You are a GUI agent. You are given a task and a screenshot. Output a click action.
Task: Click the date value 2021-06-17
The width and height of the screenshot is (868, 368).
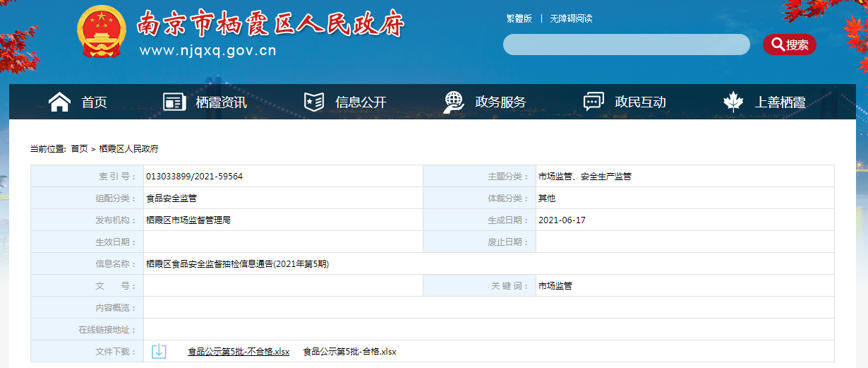[562, 220]
